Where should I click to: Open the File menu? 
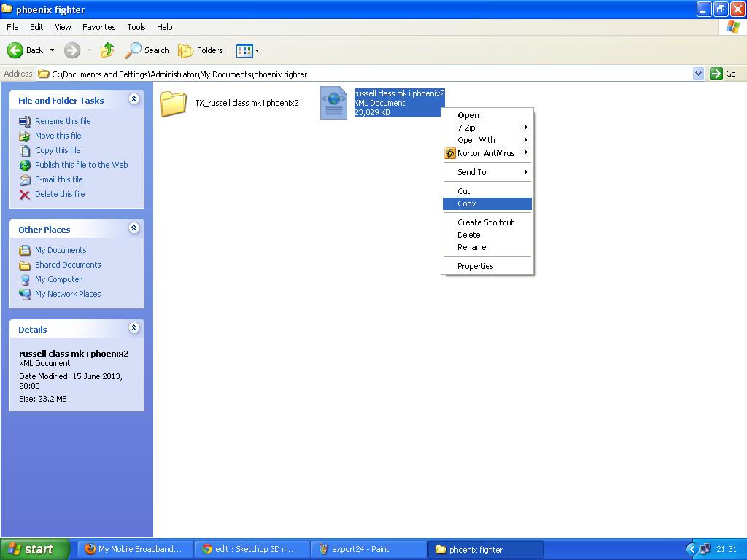coord(12,27)
